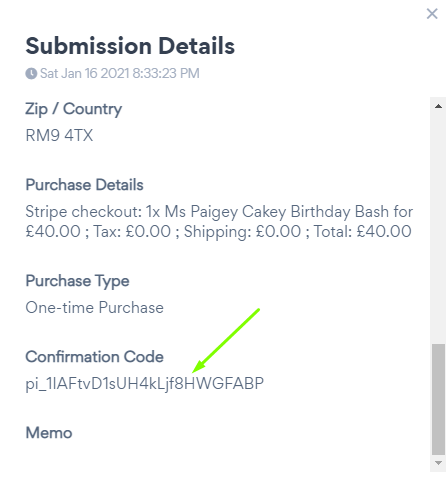Click the Purchase Details label
The height and width of the screenshot is (496, 446).
coord(84,185)
